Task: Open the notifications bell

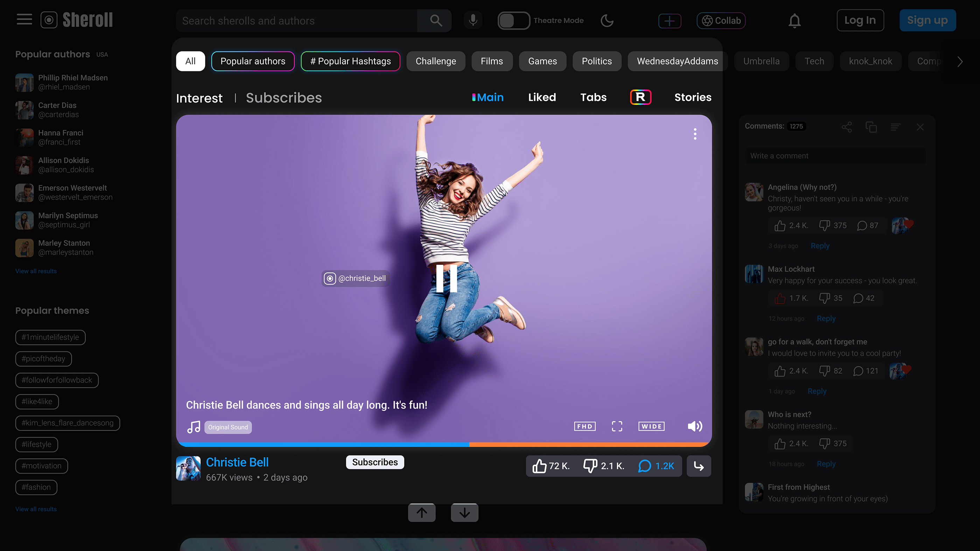Action: point(794,21)
